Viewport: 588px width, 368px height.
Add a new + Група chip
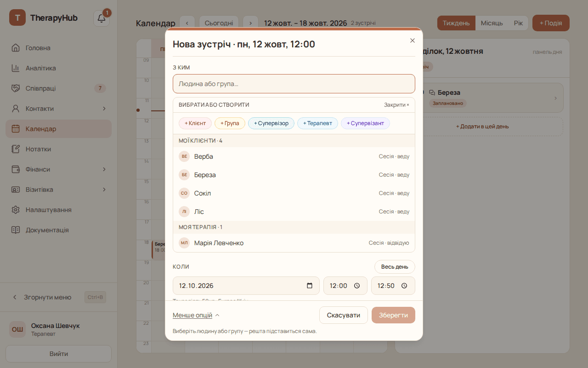230,123
